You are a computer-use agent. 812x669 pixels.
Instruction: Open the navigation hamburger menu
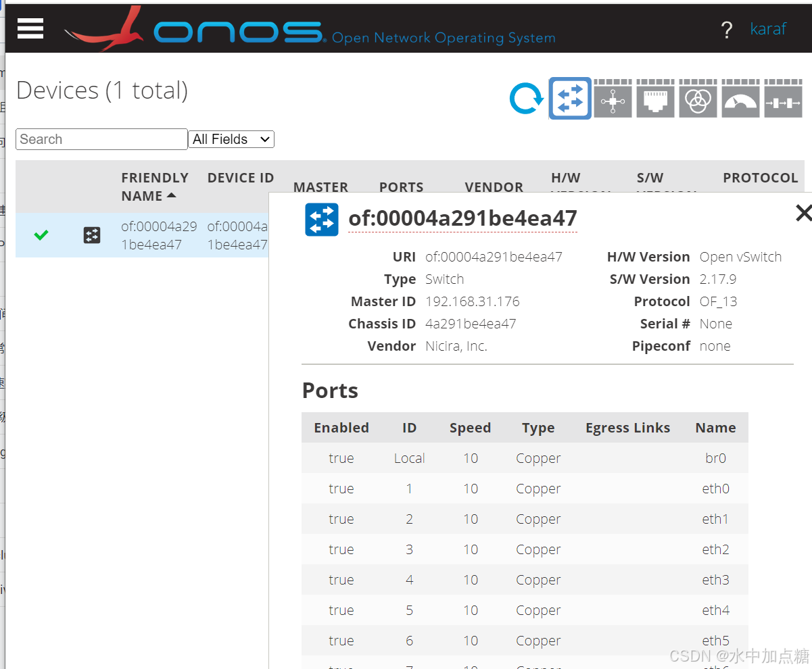point(30,28)
